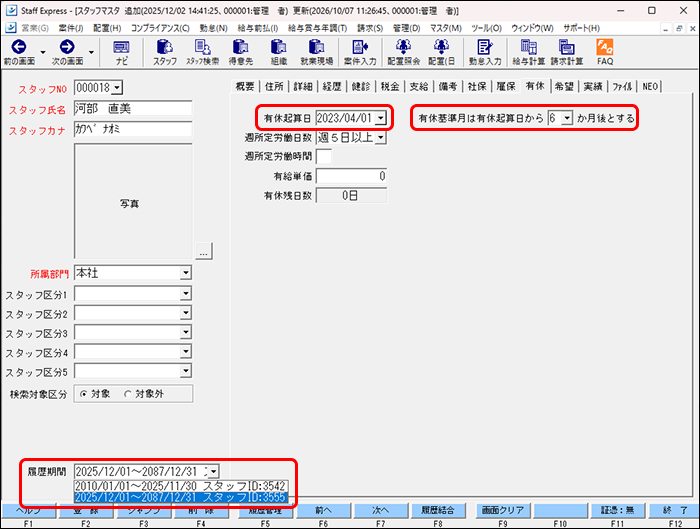700x529 pixels.
Task: Switch to the 社保 tab
Action: click(477, 86)
